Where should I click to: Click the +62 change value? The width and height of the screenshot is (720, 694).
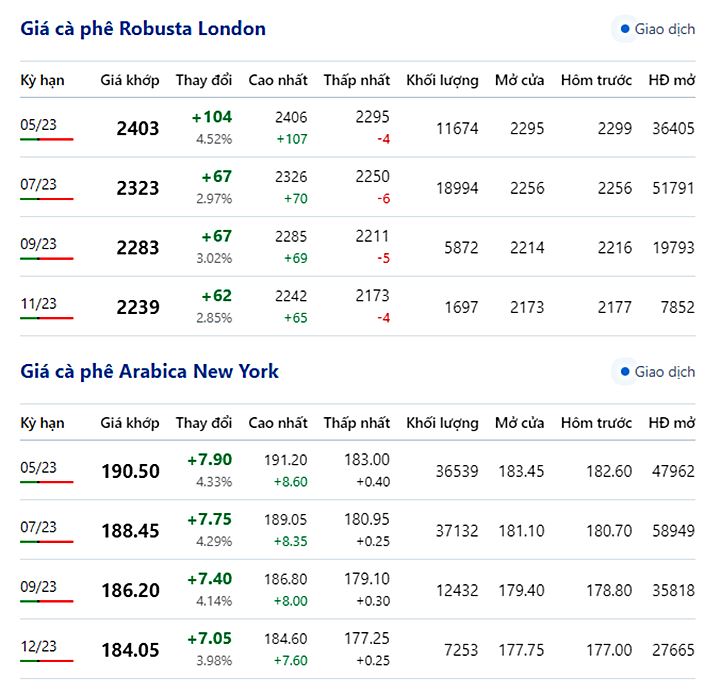tap(217, 296)
